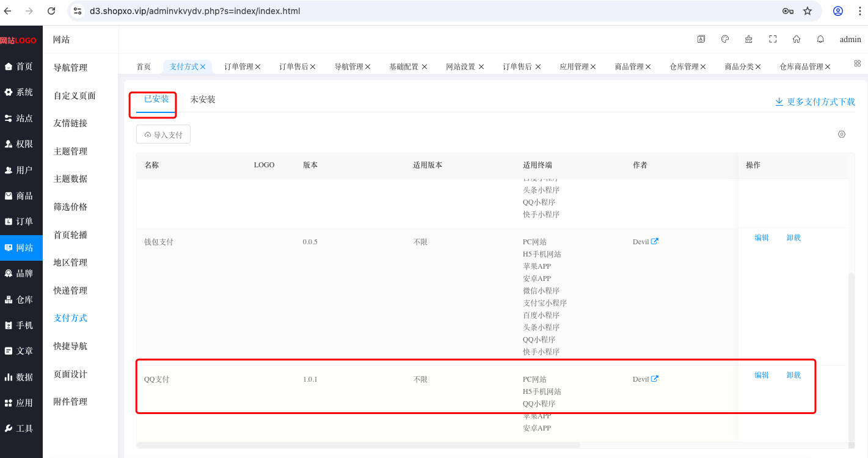The image size is (868, 458).
Task: Open the browser profile icon
Action: (x=838, y=11)
